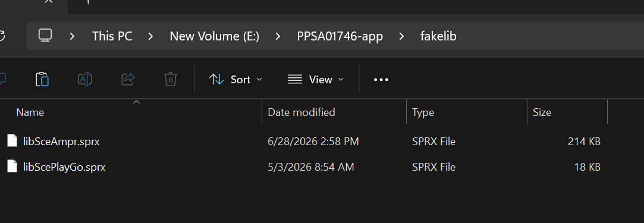Click the 214 KB size cell
Screen dimensions: 644x223
coord(584,142)
